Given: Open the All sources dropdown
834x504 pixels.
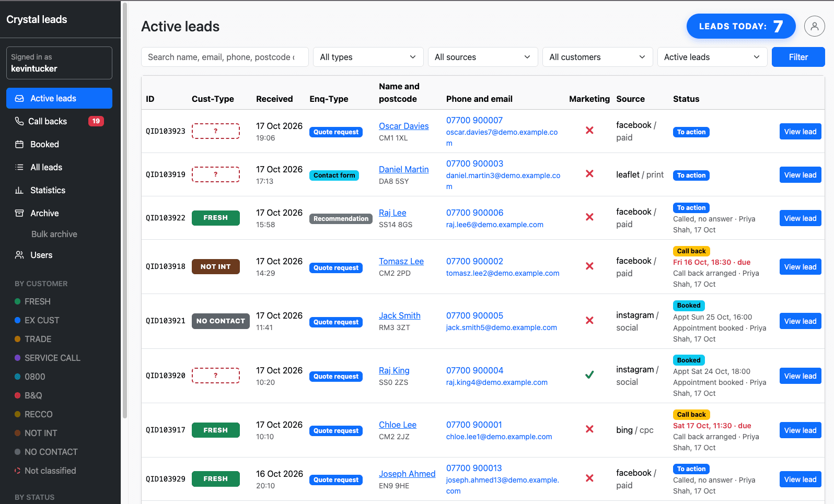Looking at the screenshot, I should (x=483, y=57).
